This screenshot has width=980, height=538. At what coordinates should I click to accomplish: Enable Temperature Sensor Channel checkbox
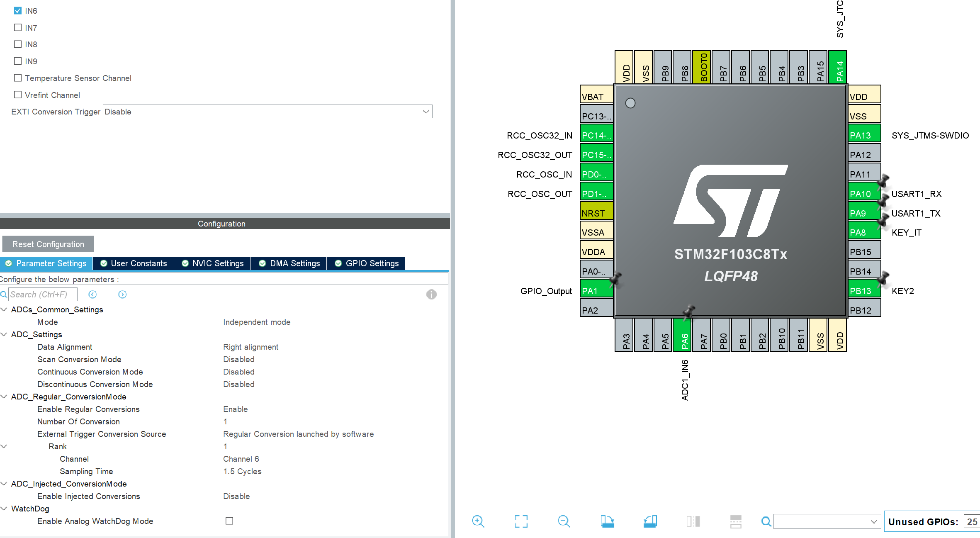point(18,78)
